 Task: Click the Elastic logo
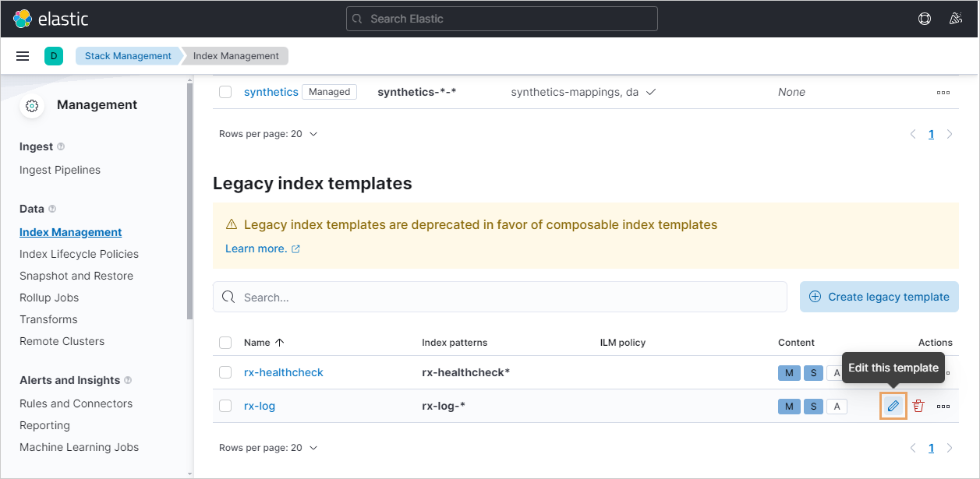(51, 19)
